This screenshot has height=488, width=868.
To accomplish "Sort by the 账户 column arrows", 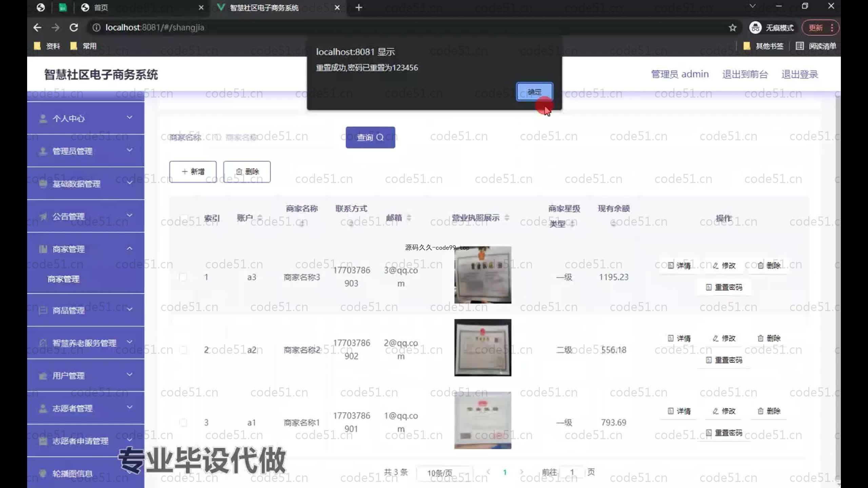I will pyautogui.click(x=260, y=218).
